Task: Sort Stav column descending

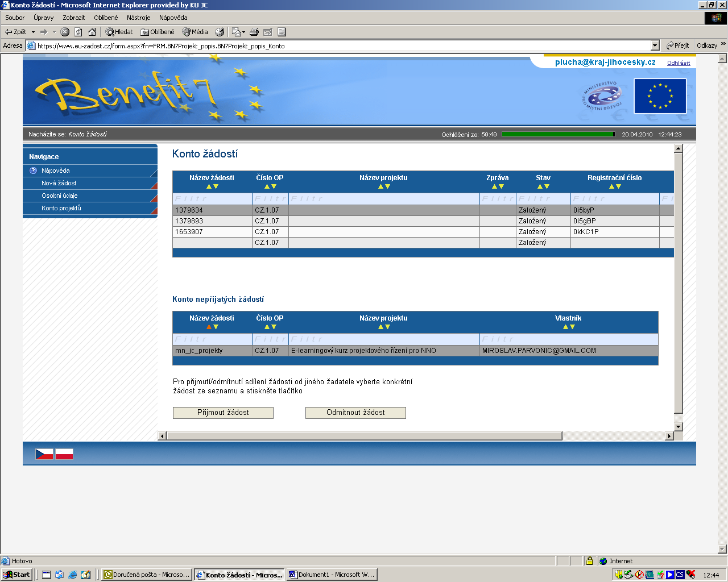Action: [x=547, y=186]
